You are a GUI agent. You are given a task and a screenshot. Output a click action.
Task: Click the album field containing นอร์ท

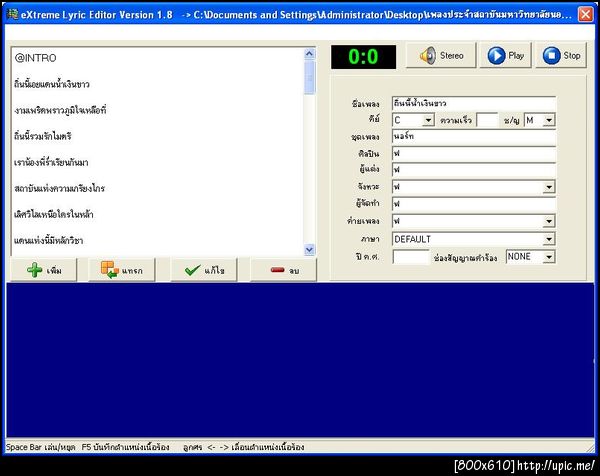474,137
